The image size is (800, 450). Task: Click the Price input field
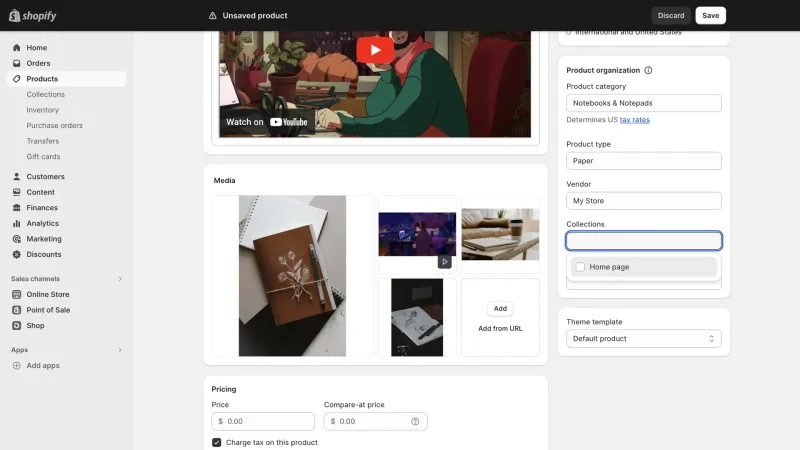pyautogui.click(x=263, y=421)
